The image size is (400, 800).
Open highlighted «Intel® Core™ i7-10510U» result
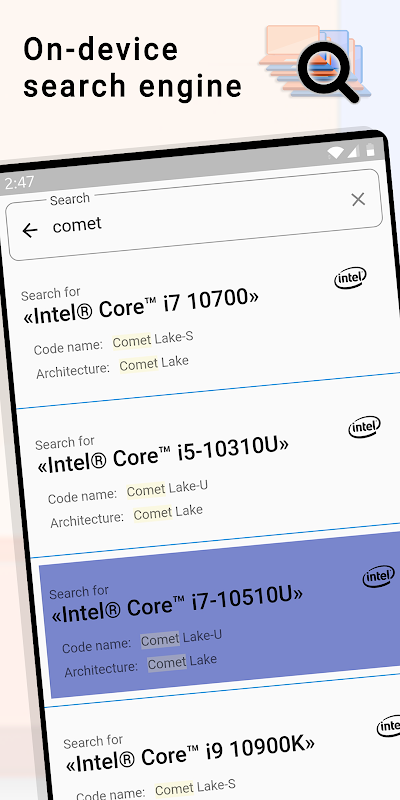(178, 603)
